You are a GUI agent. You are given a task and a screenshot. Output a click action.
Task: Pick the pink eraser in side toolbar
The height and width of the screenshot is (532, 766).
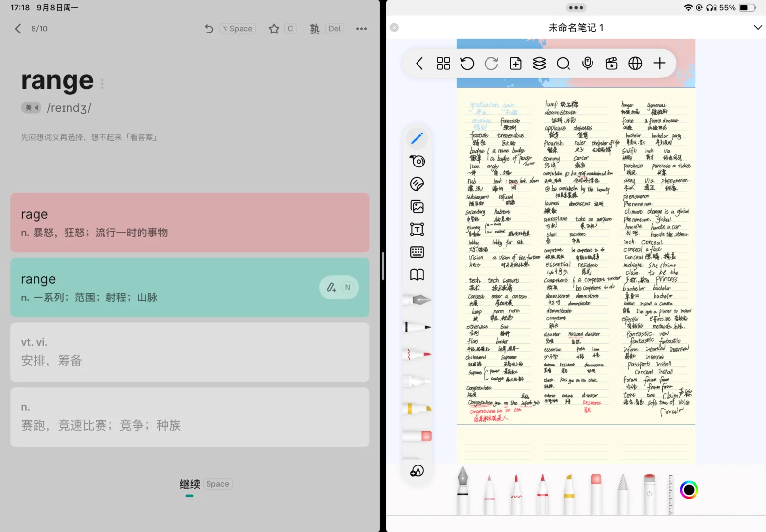click(417, 436)
